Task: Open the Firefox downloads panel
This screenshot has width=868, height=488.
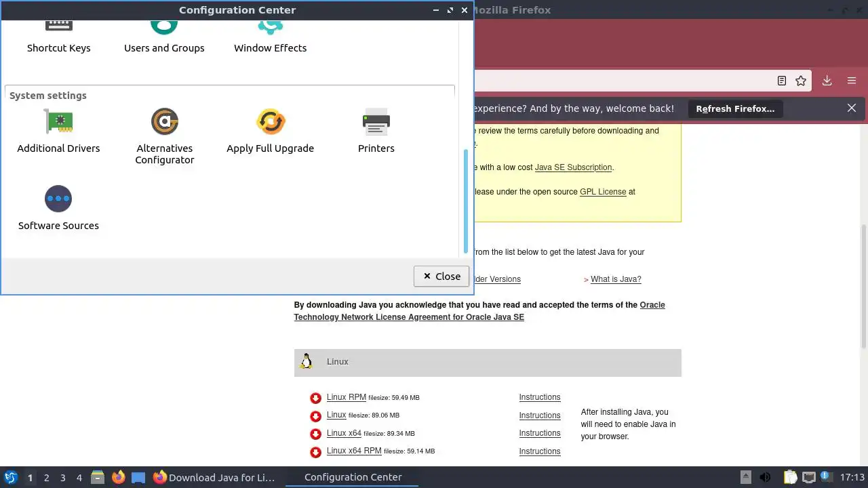Action: coord(827,81)
